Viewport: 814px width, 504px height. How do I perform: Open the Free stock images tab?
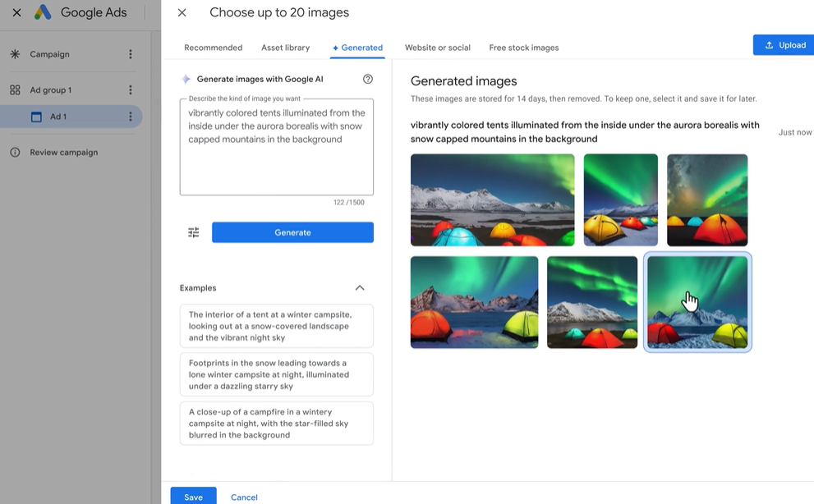click(x=523, y=48)
